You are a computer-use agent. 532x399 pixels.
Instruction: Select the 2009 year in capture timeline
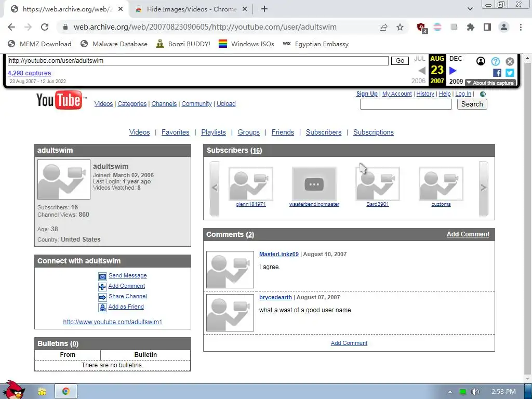coord(456,82)
